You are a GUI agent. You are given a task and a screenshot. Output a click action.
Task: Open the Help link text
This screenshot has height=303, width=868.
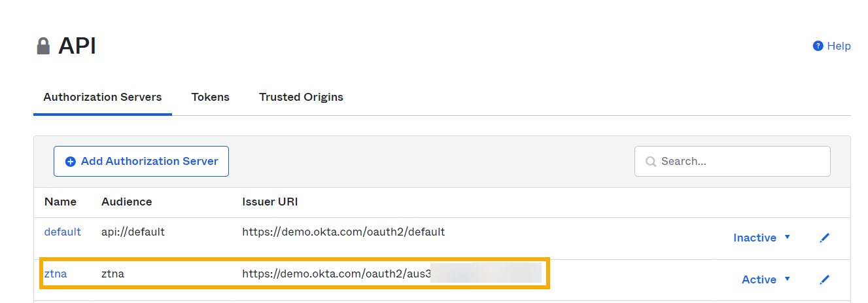(x=839, y=46)
